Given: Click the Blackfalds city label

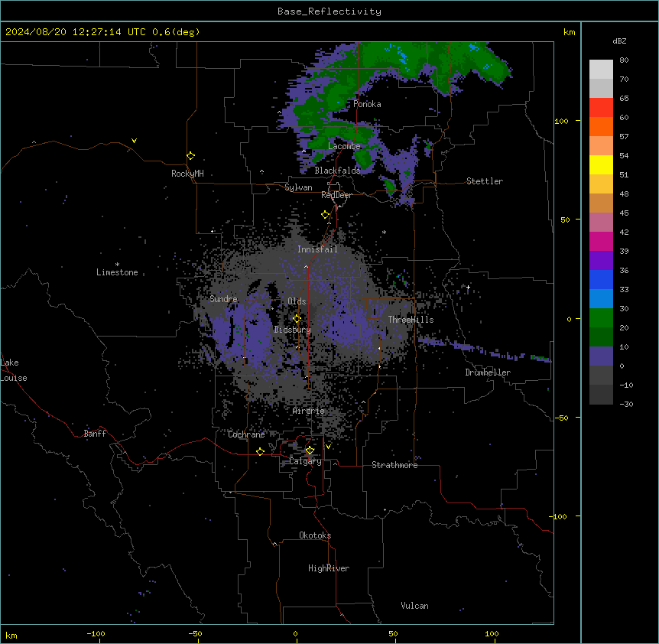Looking at the screenshot, I should pos(337,171).
